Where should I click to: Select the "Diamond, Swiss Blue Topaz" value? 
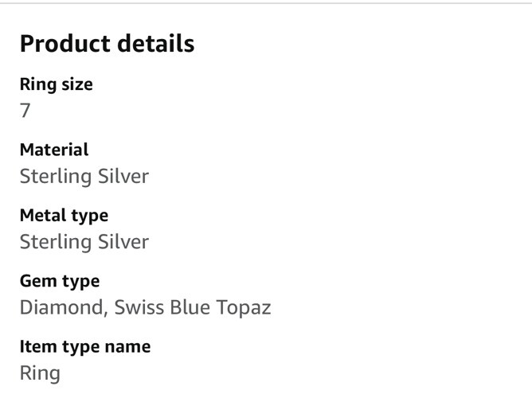tap(145, 307)
